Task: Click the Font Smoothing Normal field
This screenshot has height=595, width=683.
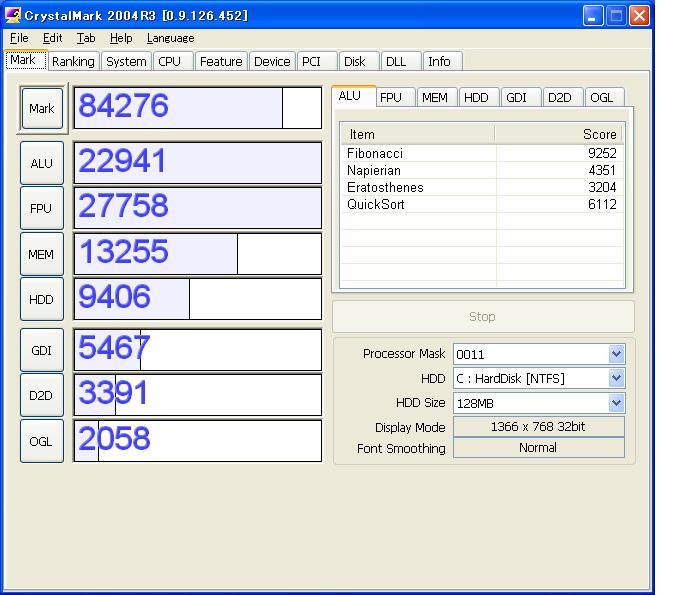Action: pos(538,448)
